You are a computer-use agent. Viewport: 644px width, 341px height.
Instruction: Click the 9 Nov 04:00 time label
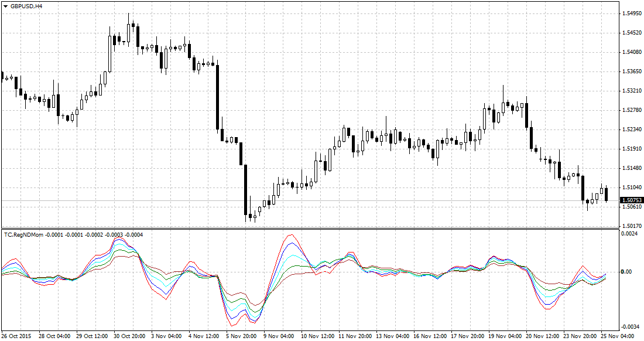click(x=279, y=336)
